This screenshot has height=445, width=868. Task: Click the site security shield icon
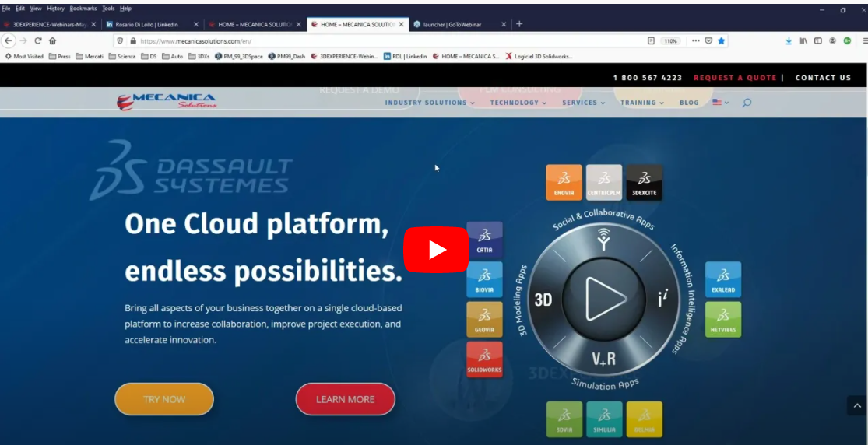[x=120, y=41]
